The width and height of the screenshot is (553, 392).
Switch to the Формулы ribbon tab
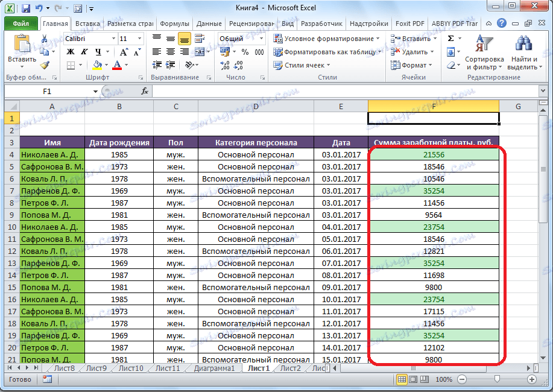(x=175, y=24)
